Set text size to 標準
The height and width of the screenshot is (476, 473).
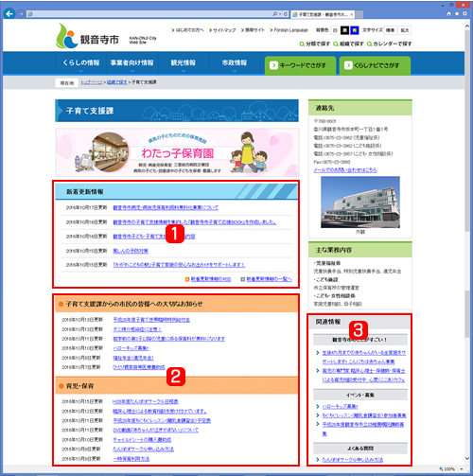click(390, 30)
